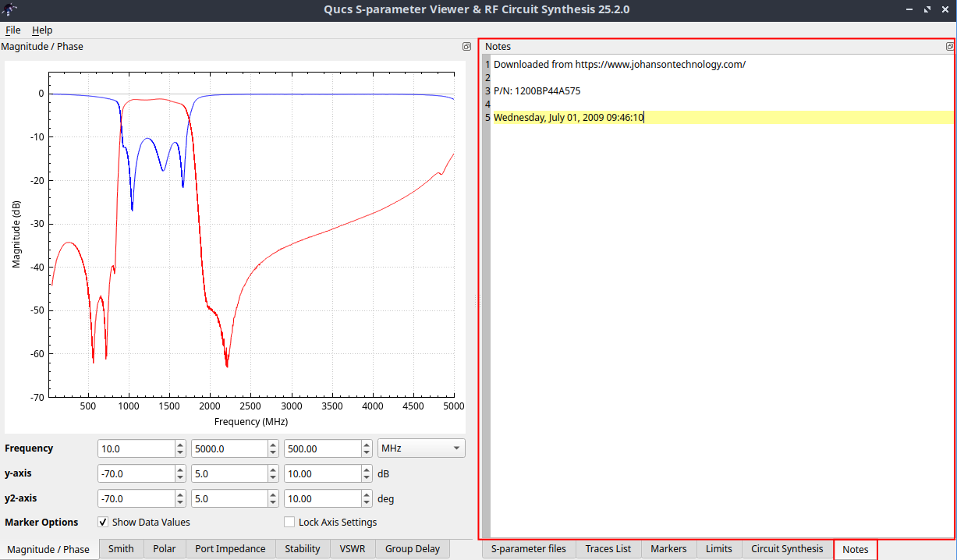Maximize the Qucs window

[x=927, y=9]
